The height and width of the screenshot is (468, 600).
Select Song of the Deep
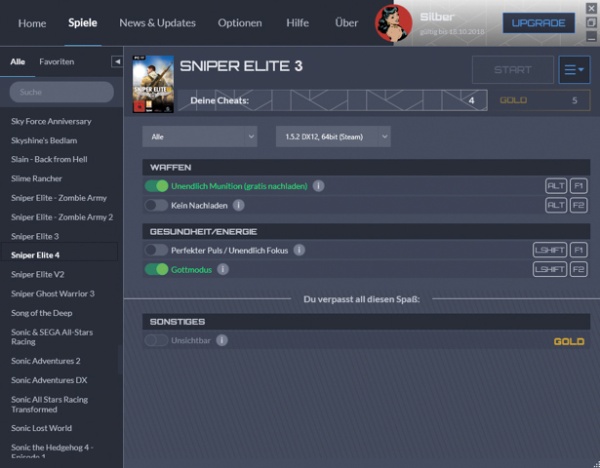[42, 313]
